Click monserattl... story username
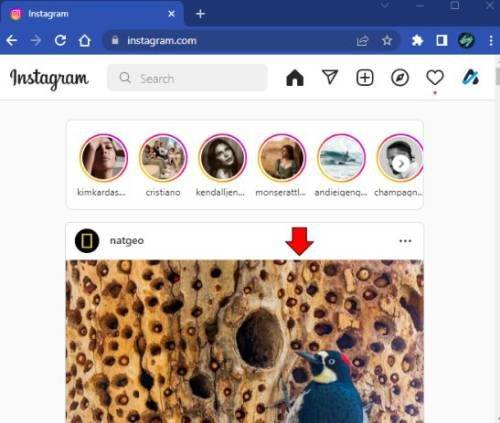The height and width of the screenshot is (423, 500). [x=280, y=192]
